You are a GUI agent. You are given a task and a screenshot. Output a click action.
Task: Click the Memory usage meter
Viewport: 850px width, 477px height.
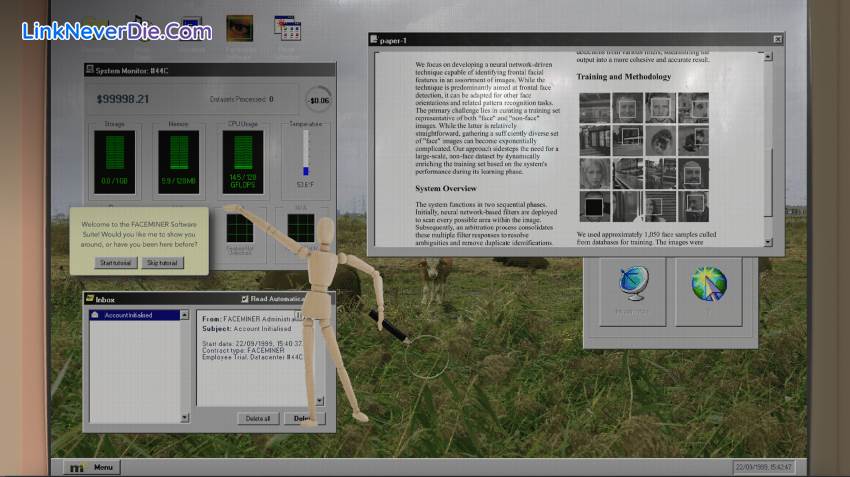[177, 159]
